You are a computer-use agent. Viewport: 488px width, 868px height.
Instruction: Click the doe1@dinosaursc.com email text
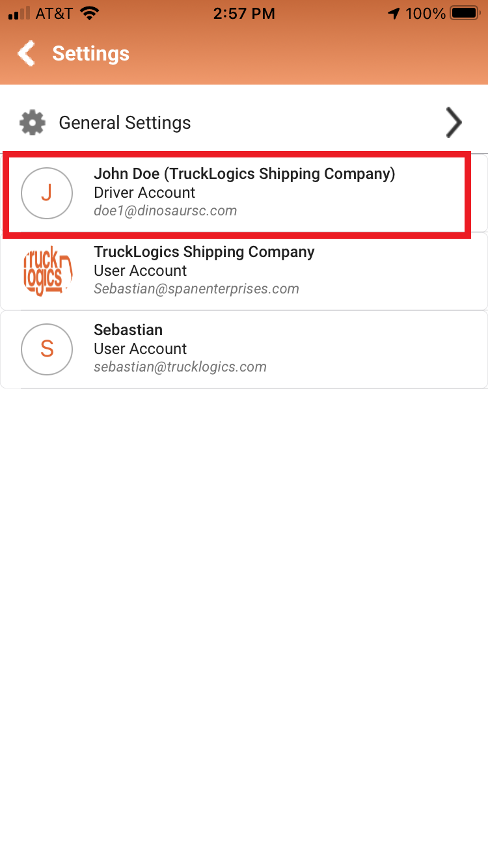coord(165,211)
